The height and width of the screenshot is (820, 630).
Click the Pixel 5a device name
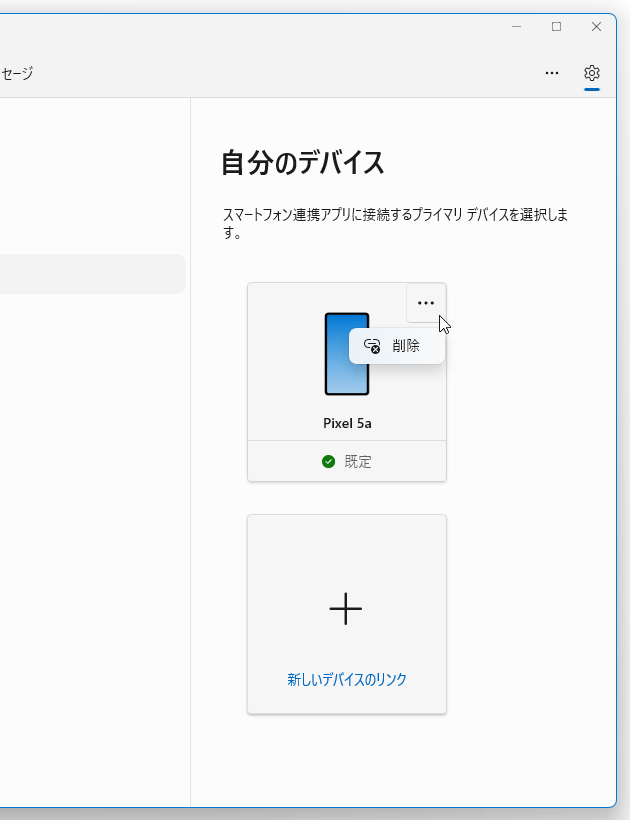(x=347, y=423)
